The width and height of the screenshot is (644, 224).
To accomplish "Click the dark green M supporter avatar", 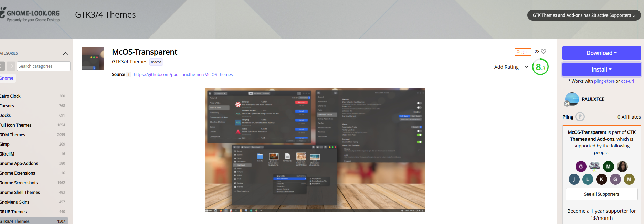I will click(x=608, y=167).
